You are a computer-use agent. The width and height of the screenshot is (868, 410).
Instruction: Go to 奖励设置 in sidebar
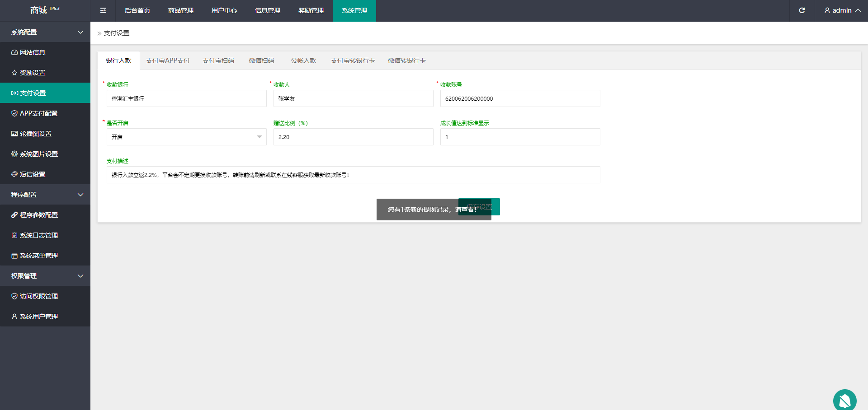pyautogui.click(x=45, y=73)
